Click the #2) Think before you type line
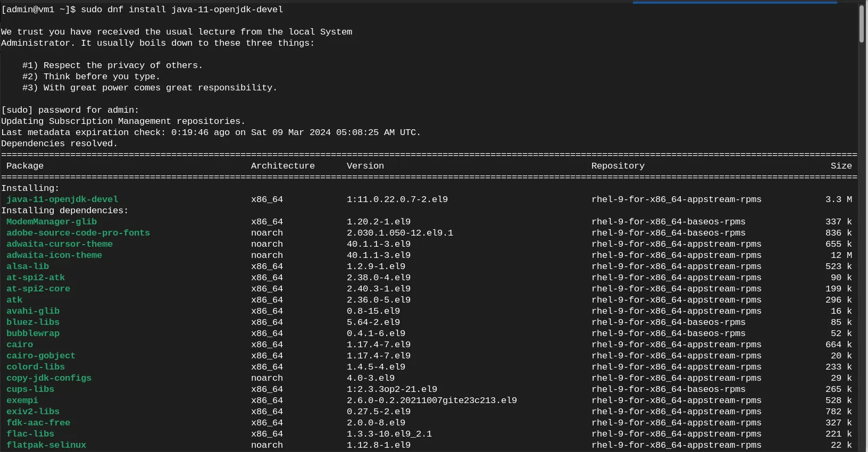This screenshot has height=452, width=868. click(91, 77)
